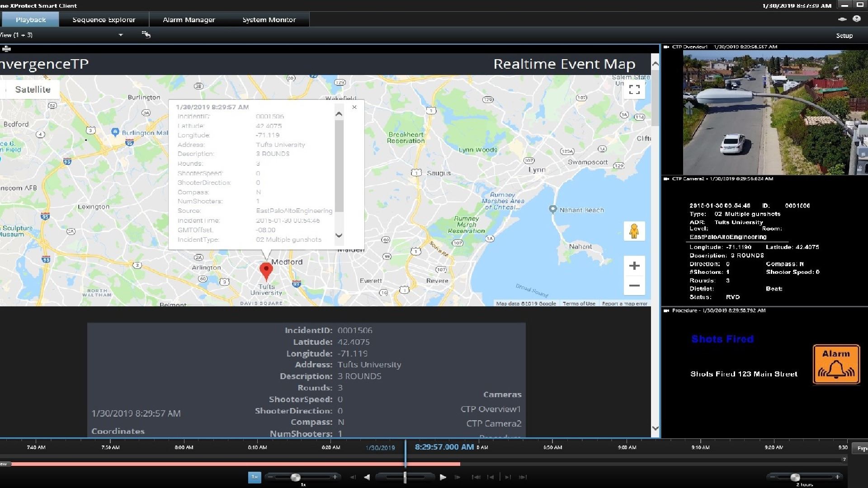Open the Terms of Use link

(x=579, y=304)
